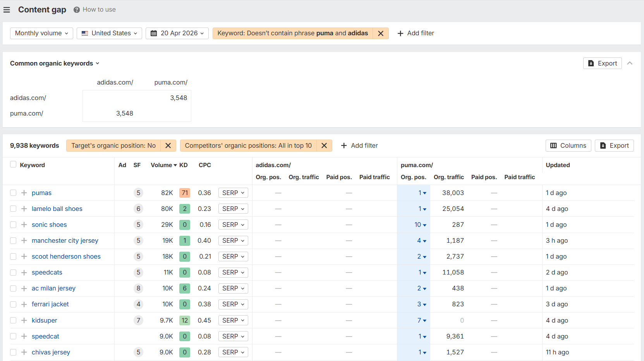Click the KD 6 badge for ac milan jersey
Image resolution: width=644 pixels, height=361 pixels.
(185, 288)
